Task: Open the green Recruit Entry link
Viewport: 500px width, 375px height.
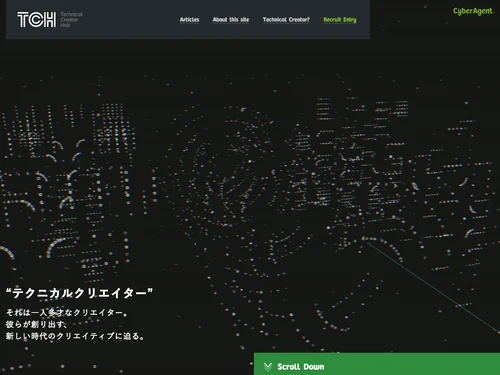Action: [340, 20]
